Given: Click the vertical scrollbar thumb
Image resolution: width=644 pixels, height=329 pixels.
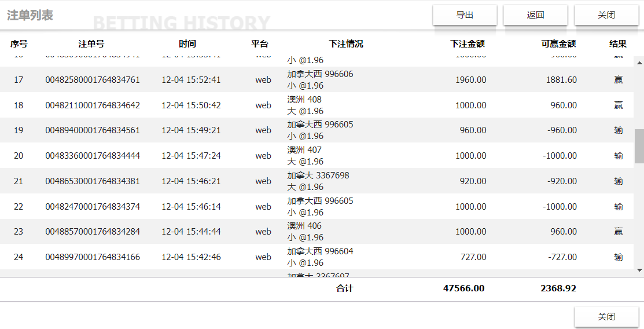Looking at the screenshot, I should [x=639, y=146].
